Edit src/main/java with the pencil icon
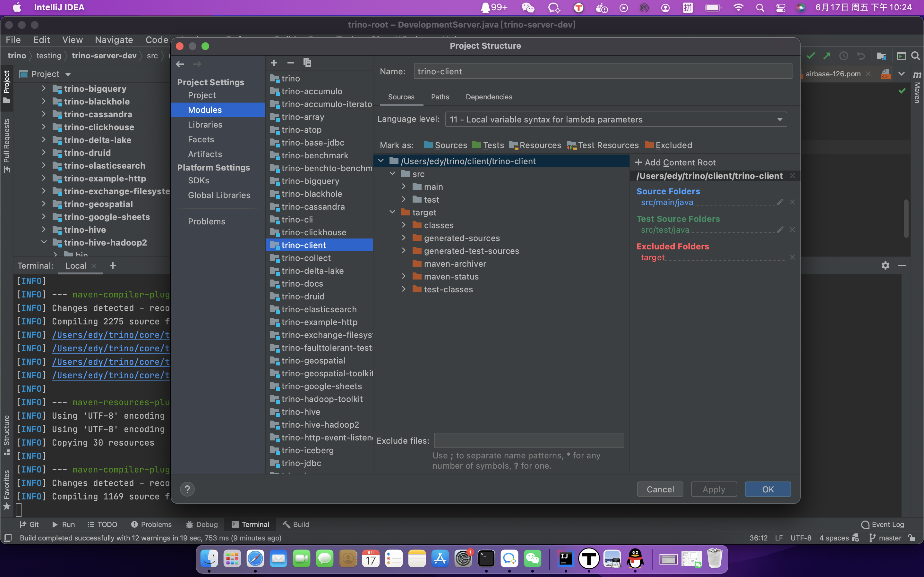 click(780, 202)
